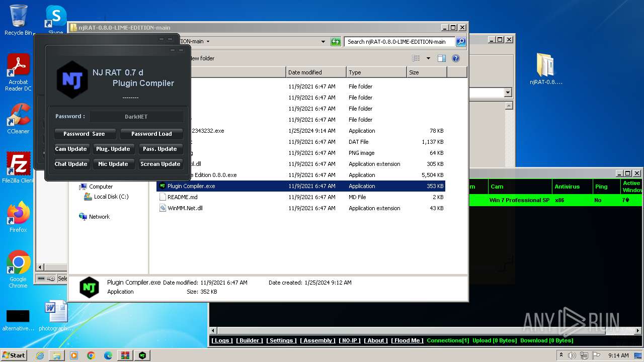Image resolution: width=644 pixels, height=362 pixels.
Task: Open the Recycle Bin desktop icon
Action: tap(18, 20)
